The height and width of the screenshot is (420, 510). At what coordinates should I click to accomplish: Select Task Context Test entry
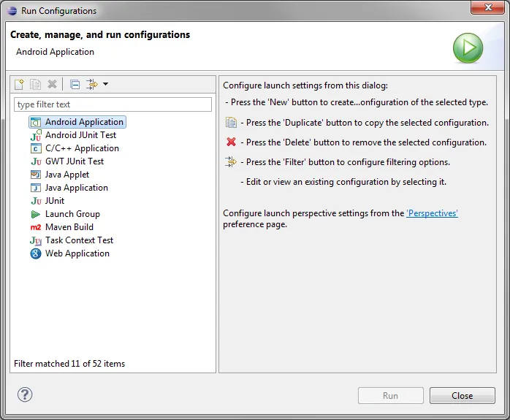tap(80, 240)
